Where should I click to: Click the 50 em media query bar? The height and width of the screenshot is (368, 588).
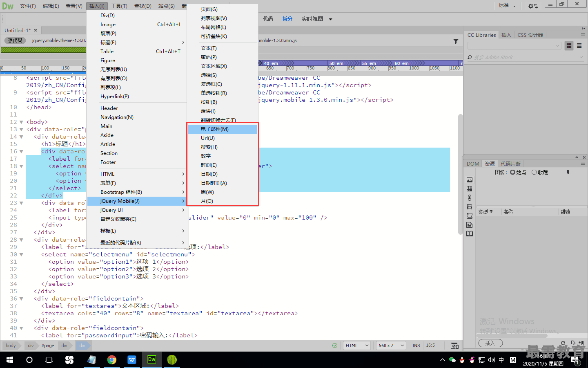click(344, 63)
